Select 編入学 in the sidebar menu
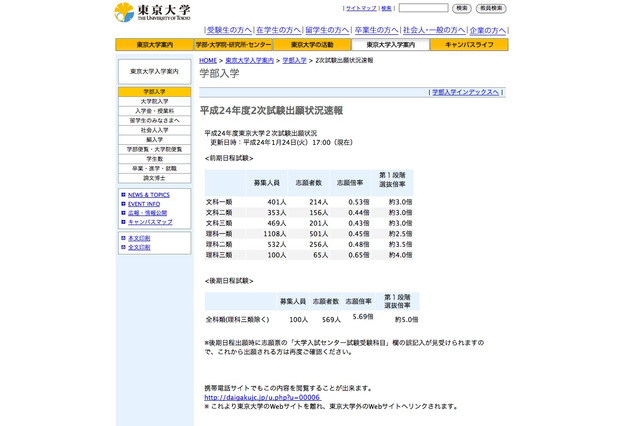The width and height of the screenshot is (640, 426). point(154,140)
